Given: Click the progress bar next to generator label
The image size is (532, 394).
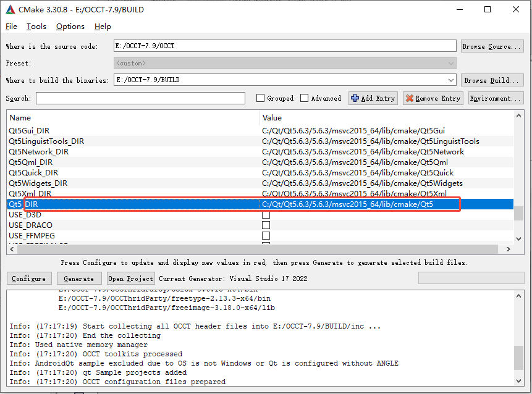Looking at the screenshot, I should click(x=471, y=278).
